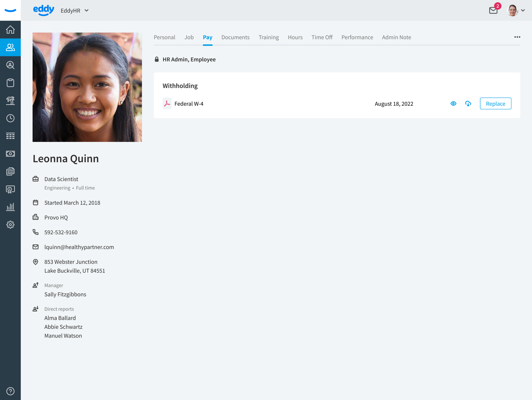Click the Provo HQ location text

[56, 217]
